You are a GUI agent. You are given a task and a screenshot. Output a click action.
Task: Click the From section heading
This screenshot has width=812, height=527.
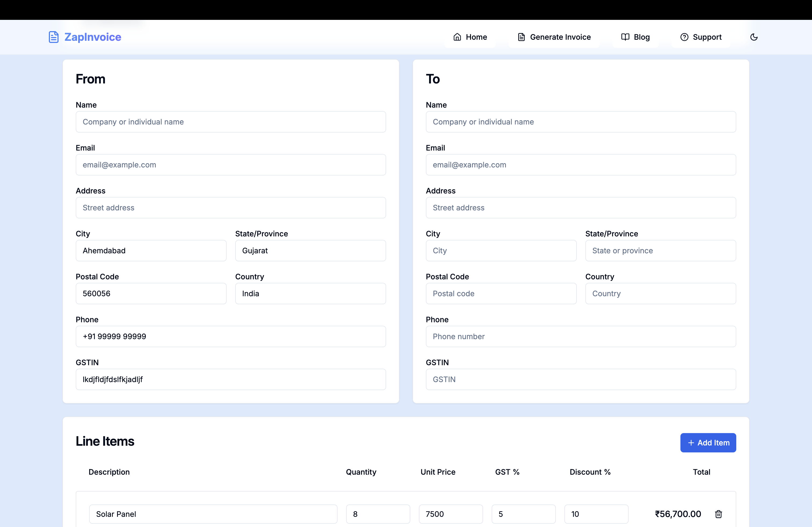[90, 79]
